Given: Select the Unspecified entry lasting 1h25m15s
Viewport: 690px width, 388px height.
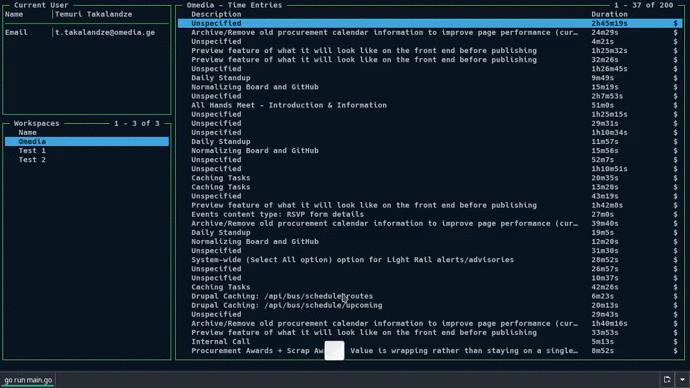Looking at the screenshot, I should click(x=430, y=114).
